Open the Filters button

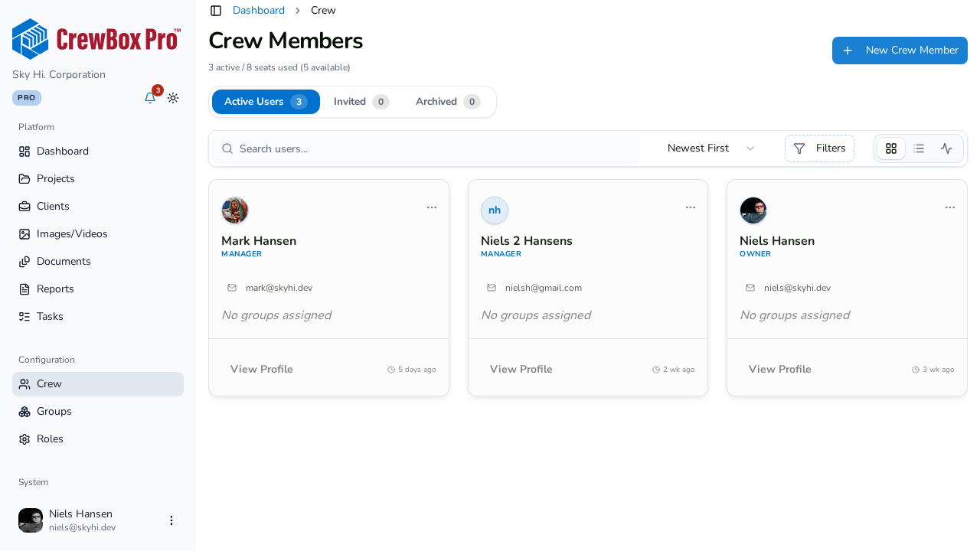pos(819,148)
